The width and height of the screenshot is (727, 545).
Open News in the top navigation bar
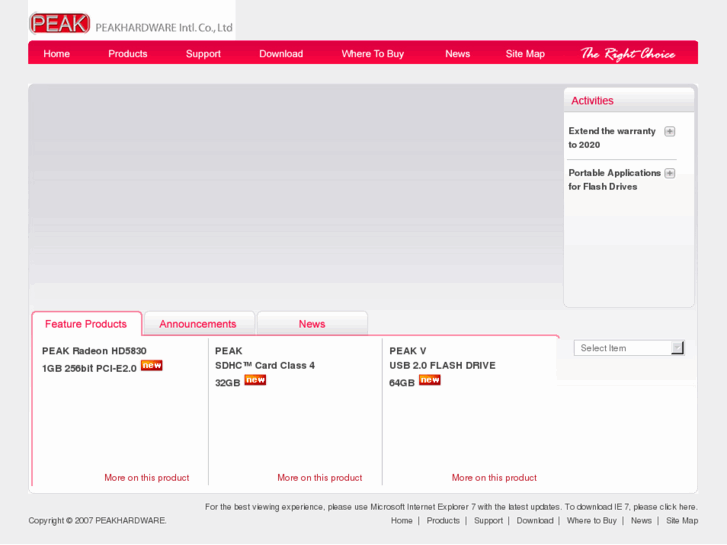click(458, 54)
